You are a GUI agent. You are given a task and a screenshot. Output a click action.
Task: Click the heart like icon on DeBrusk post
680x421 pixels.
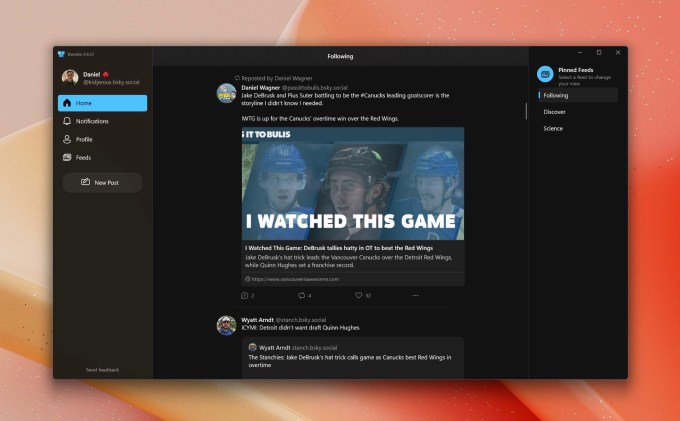point(358,295)
